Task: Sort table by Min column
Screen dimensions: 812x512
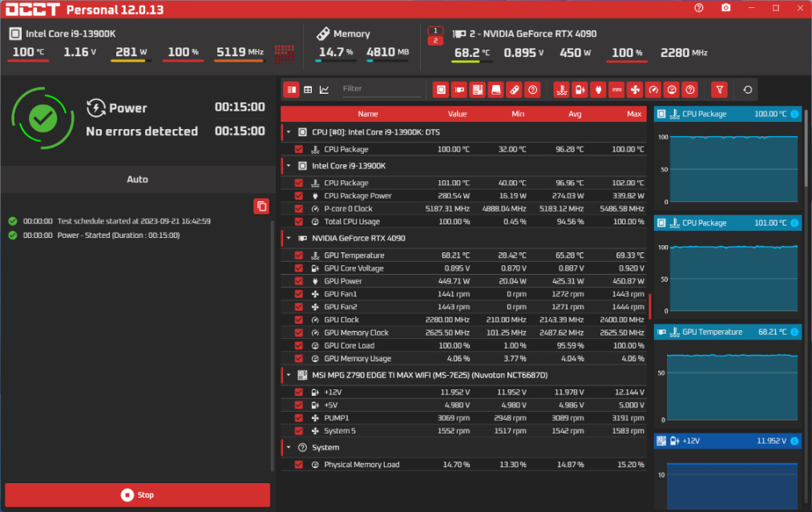Action: pyautogui.click(x=518, y=114)
